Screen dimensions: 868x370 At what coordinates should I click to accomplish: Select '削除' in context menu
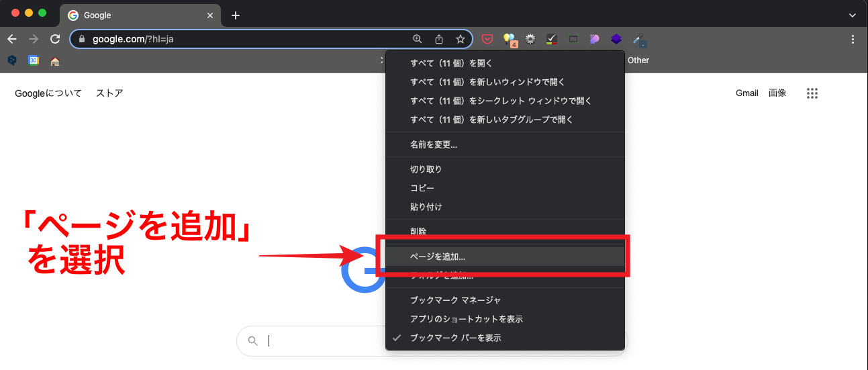[505, 231]
